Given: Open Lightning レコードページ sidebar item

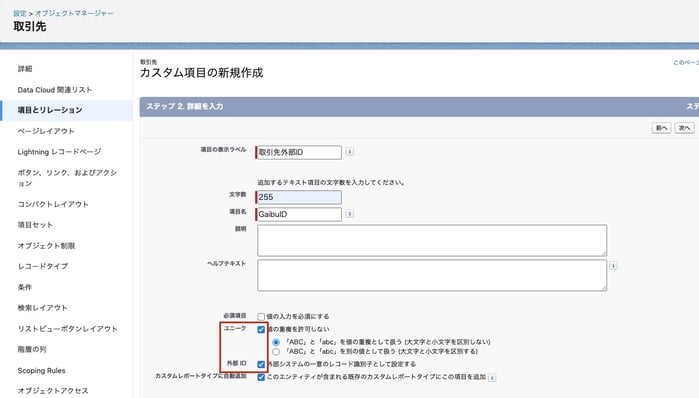Looking at the screenshot, I should click(59, 152).
